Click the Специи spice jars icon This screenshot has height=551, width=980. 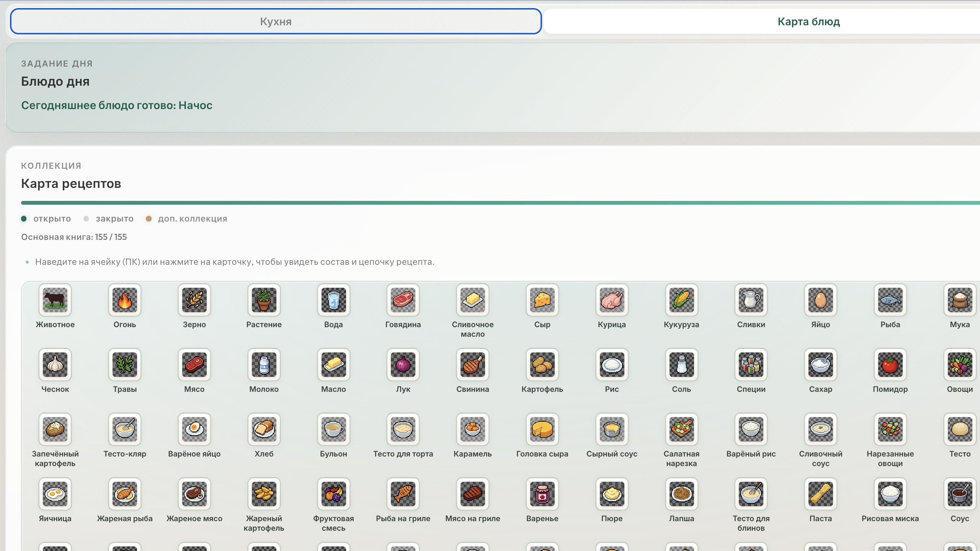click(751, 365)
